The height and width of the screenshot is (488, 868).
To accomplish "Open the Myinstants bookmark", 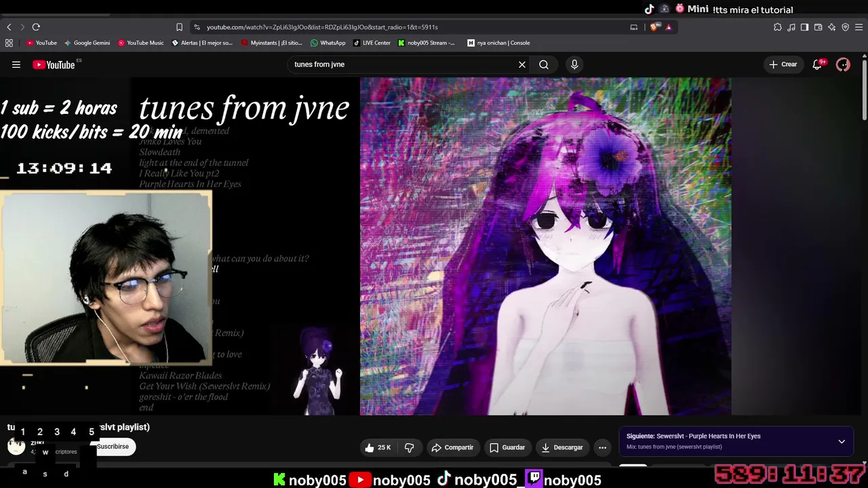I will pyautogui.click(x=271, y=43).
